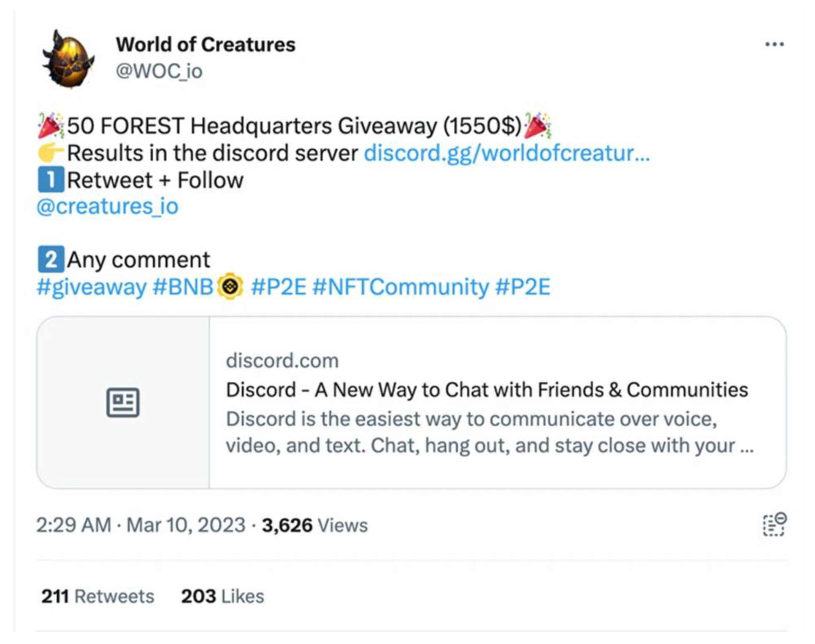Open the 'Discord - A New Way to Chat' card title
The width and height of the screenshot is (815, 644).
pyautogui.click(x=487, y=390)
